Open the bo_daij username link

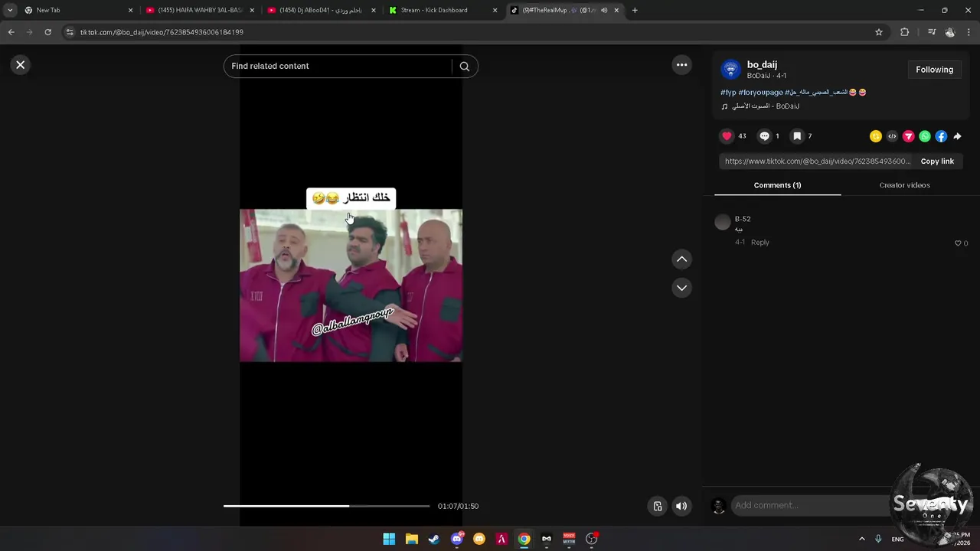coord(762,65)
